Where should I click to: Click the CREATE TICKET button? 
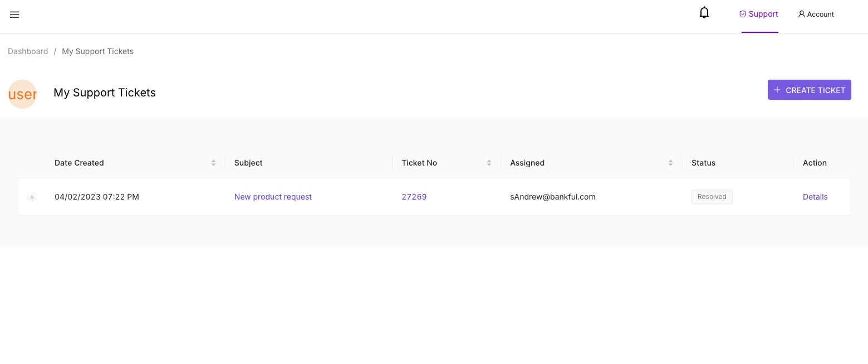pyautogui.click(x=810, y=90)
